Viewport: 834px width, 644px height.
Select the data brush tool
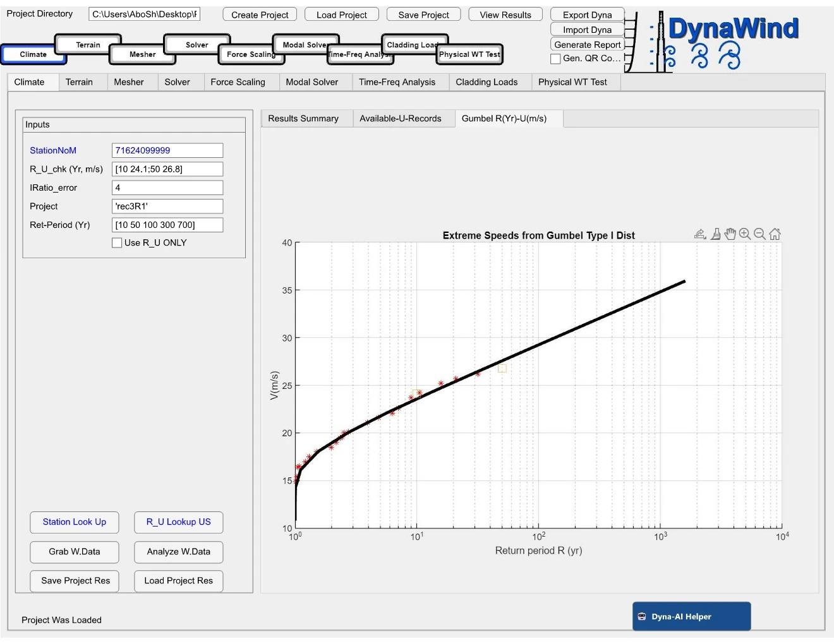coord(715,234)
